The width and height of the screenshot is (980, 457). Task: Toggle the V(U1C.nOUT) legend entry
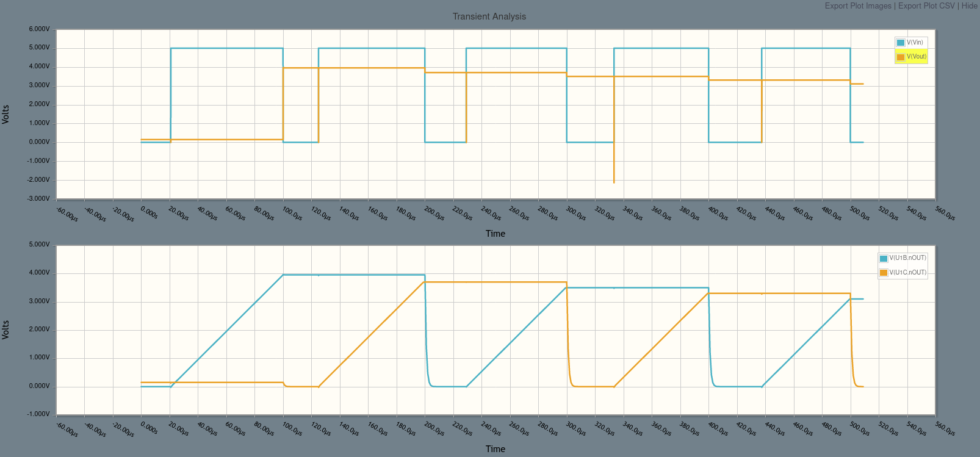click(x=907, y=273)
